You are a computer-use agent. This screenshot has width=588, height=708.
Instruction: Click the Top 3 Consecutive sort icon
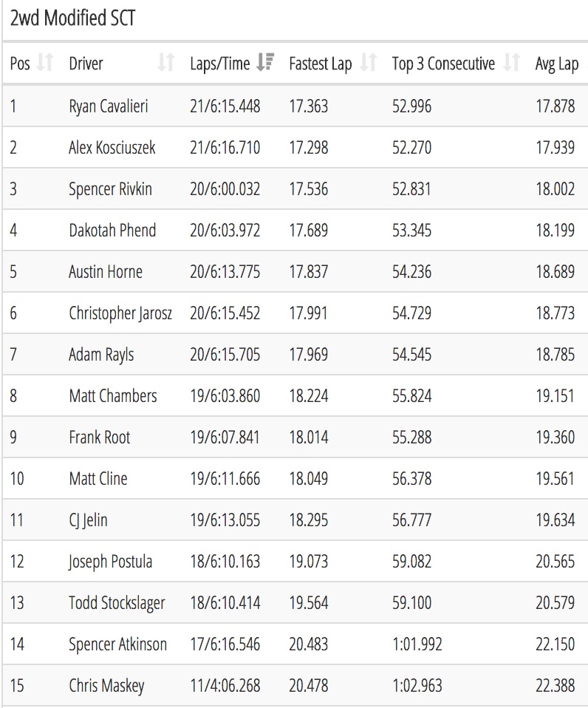coord(511,62)
